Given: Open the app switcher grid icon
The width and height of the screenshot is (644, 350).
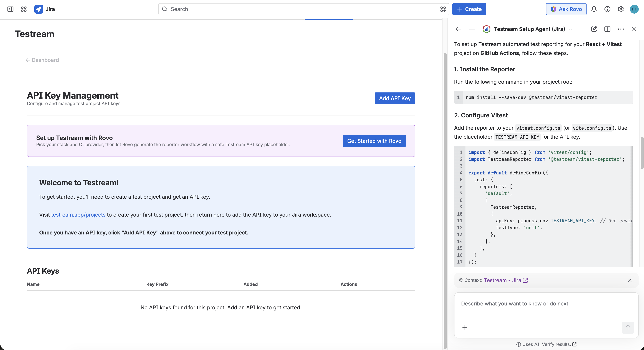Looking at the screenshot, I should pos(24,9).
